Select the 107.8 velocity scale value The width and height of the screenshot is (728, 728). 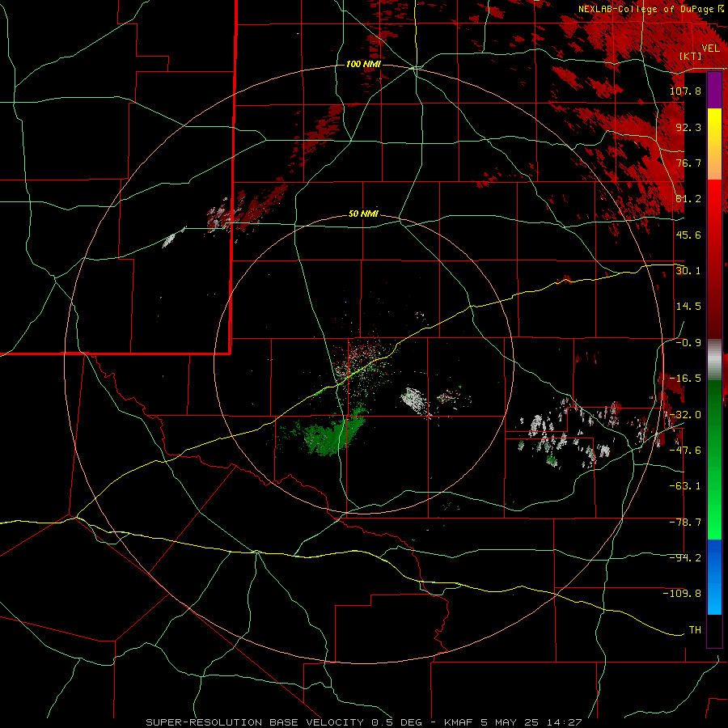pos(685,91)
